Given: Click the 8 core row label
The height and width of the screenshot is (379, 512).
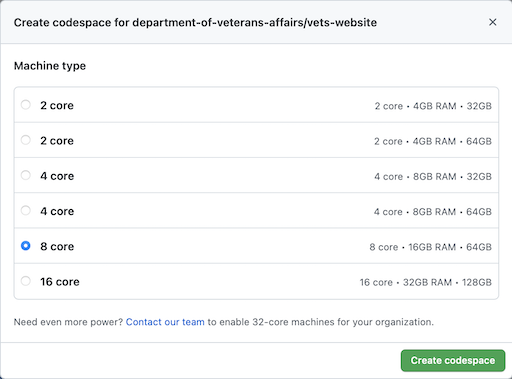Looking at the screenshot, I should point(57,246).
